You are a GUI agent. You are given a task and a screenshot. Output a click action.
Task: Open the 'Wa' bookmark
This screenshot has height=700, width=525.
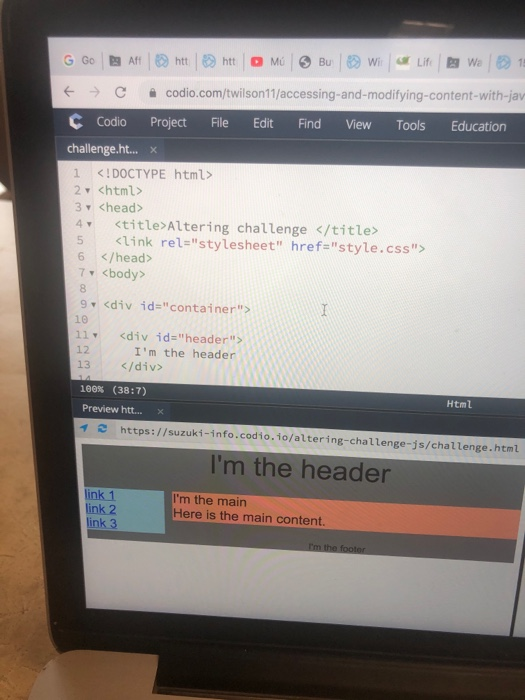(x=464, y=62)
